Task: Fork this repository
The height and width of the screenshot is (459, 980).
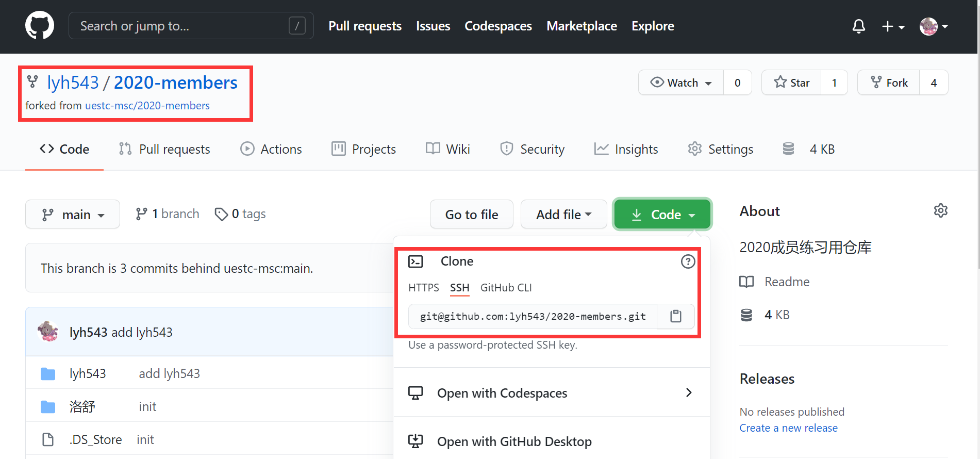Action: pyautogui.click(x=889, y=83)
